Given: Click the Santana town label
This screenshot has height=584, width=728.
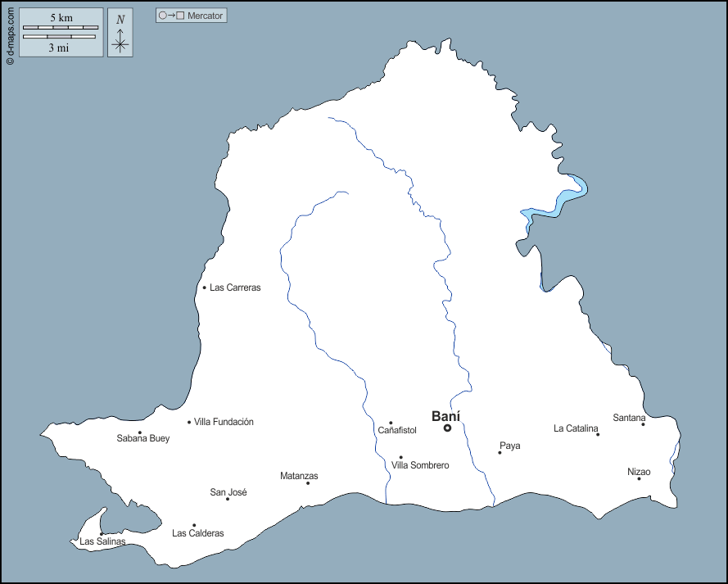Looking at the screenshot, I should pyautogui.click(x=629, y=418).
